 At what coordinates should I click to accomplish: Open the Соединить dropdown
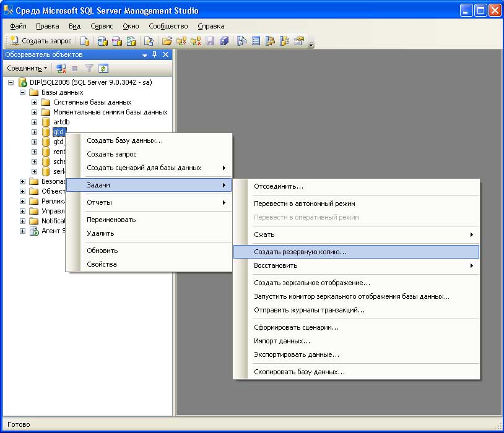point(27,68)
